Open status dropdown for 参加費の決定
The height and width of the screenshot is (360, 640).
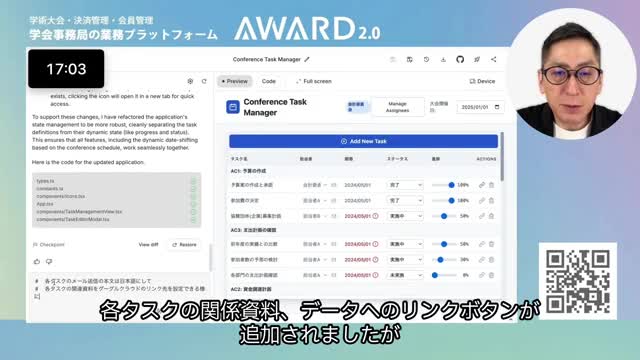tap(405, 200)
